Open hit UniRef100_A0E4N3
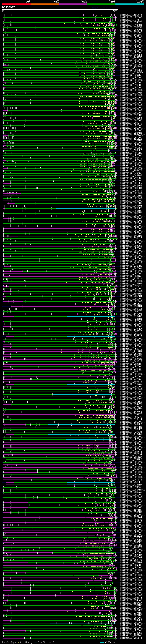This screenshot has width=146, height=644. tap(131, 25)
